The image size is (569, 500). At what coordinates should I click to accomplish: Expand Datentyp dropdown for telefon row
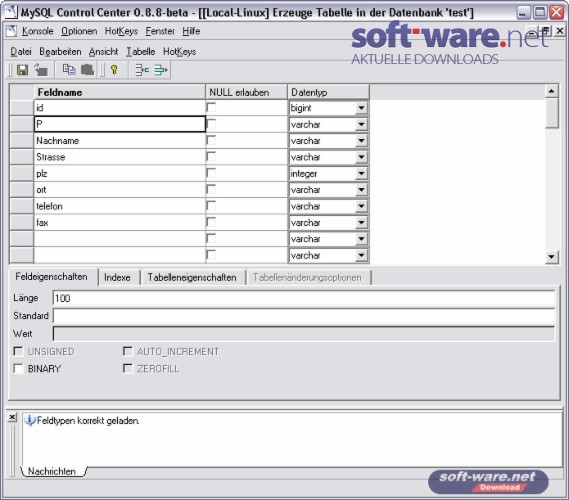[x=361, y=206]
